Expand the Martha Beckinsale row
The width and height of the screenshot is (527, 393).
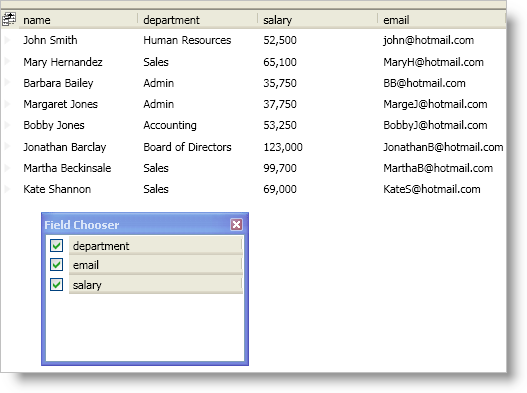(7, 168)
